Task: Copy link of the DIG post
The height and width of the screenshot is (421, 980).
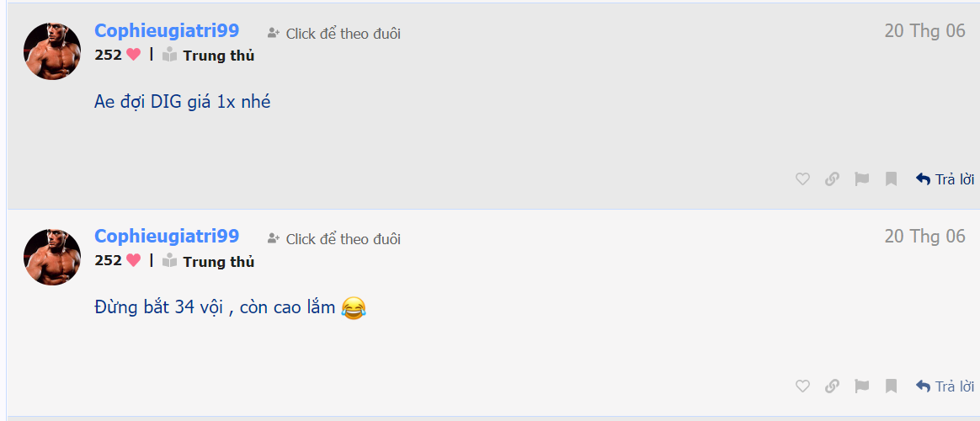Action: point(832,179)
